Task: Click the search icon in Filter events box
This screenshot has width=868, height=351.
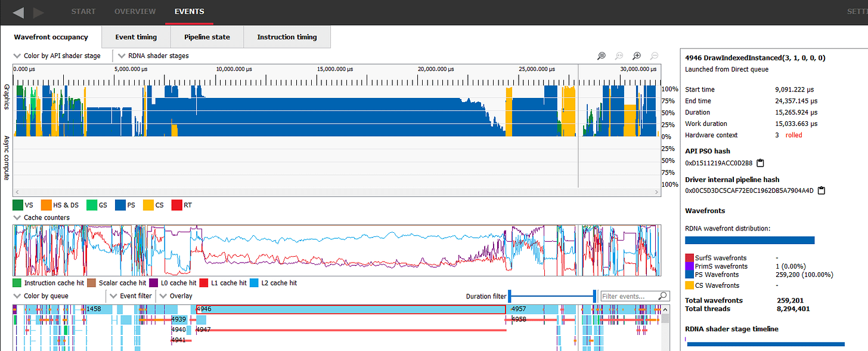Action: tap(662, 295)
